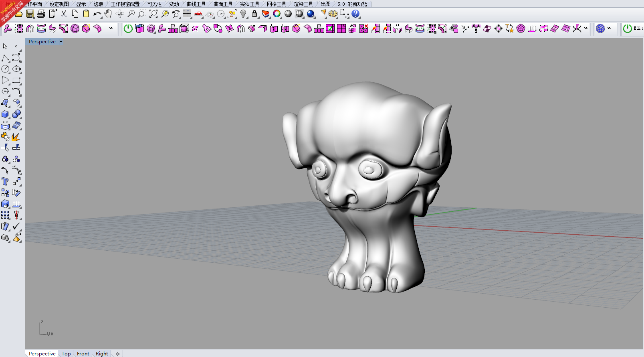Click the Array grid tool in left sidebar
Screen dimensions: 644x357
pos(5,215)
